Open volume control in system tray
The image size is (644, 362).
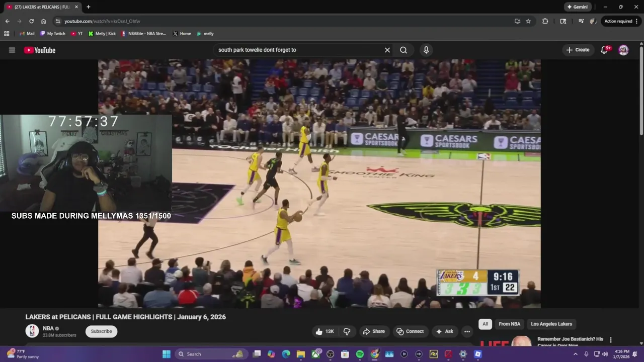605,354
